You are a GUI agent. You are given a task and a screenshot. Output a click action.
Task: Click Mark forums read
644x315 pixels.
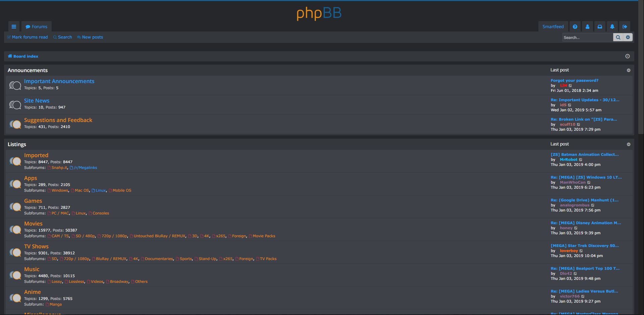pos(27,37)
